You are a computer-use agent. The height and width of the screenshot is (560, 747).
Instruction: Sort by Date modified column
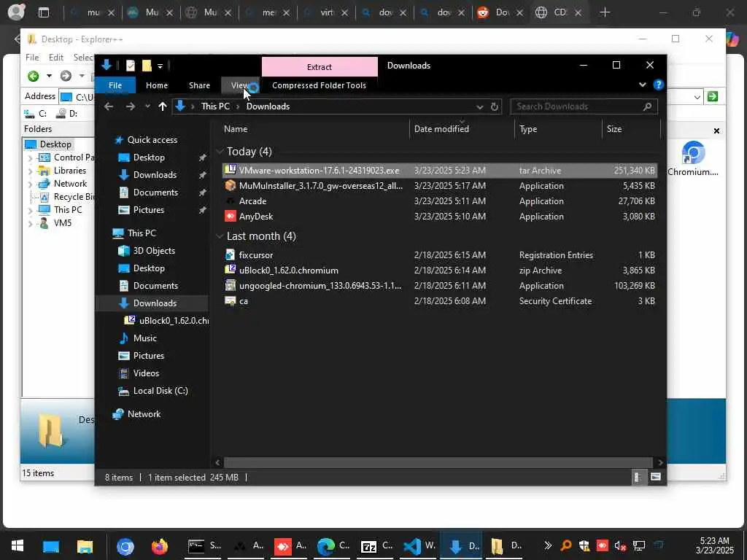pyautogui.click(x=462, y=129)
